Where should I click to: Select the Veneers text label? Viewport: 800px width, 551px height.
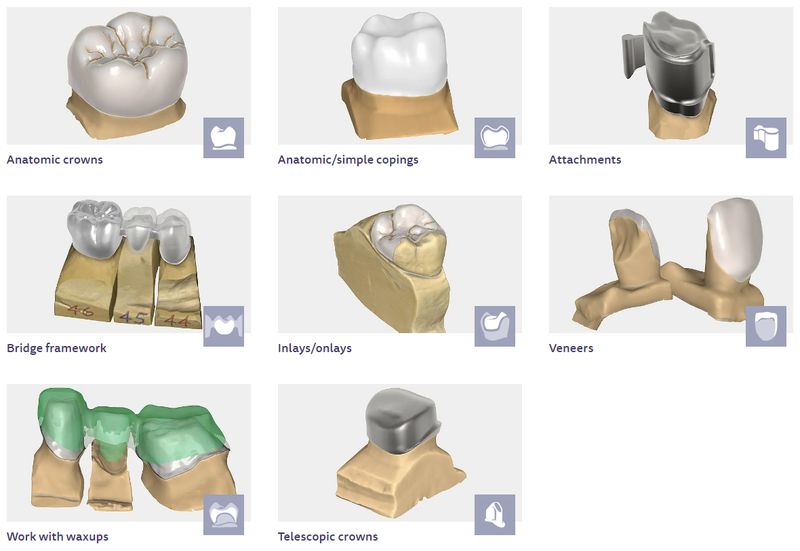click(x=571, y=348)
